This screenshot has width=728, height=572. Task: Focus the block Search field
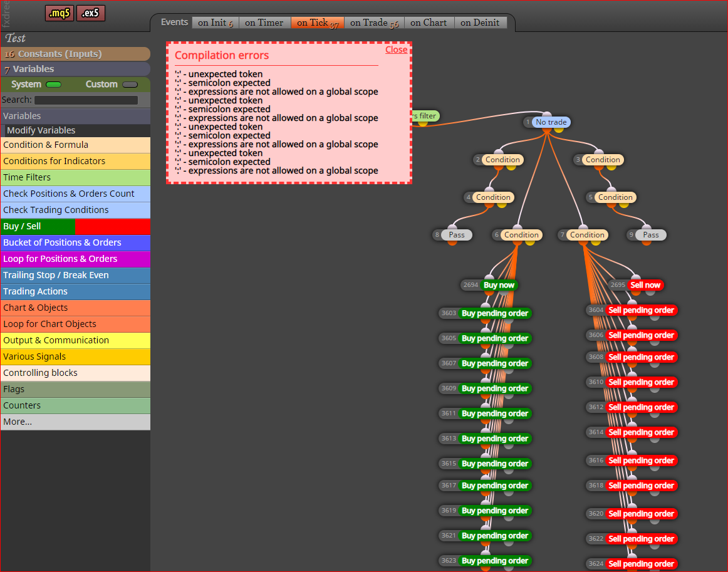coord(86,100)
